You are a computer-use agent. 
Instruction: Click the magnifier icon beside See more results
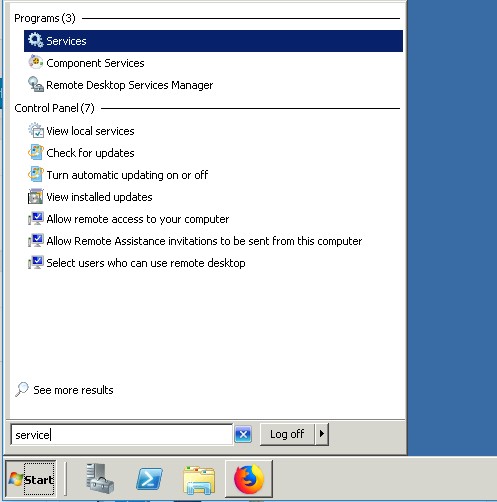[x=22, y=389]
